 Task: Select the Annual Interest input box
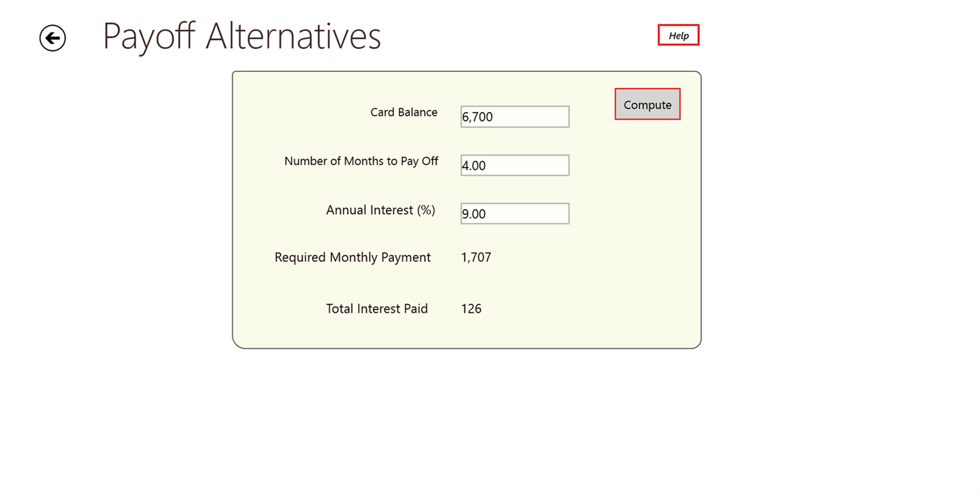[x=514, y=214]
